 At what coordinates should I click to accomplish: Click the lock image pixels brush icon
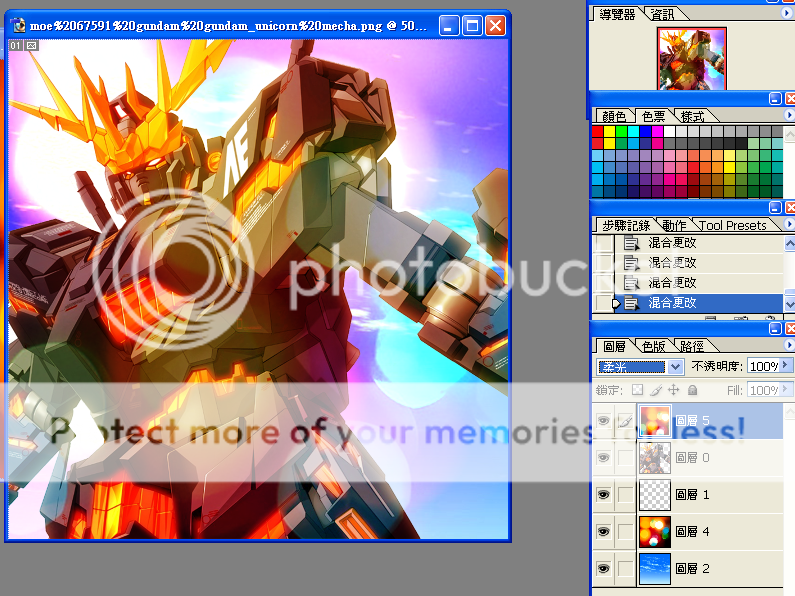(x=656, y=390)
